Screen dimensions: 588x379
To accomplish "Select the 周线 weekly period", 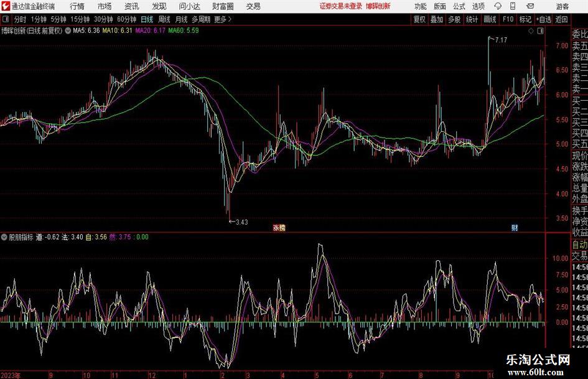I will [x=164, y=19].
